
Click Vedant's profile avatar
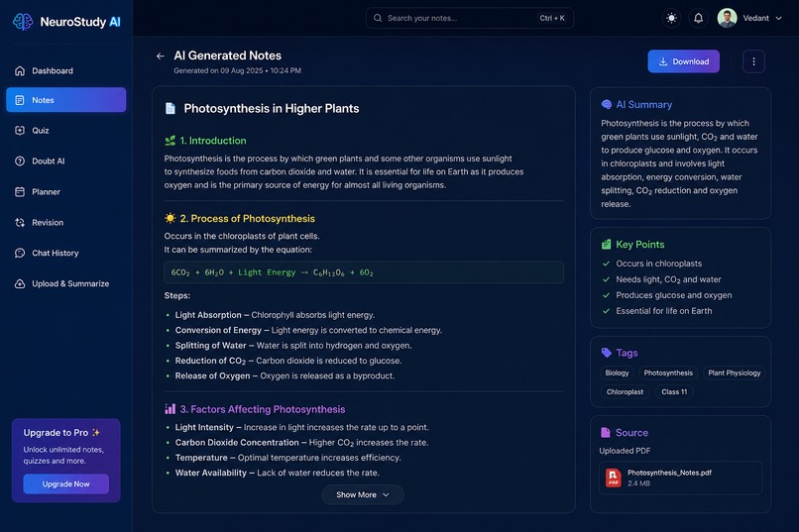click(x=728, y=18)
